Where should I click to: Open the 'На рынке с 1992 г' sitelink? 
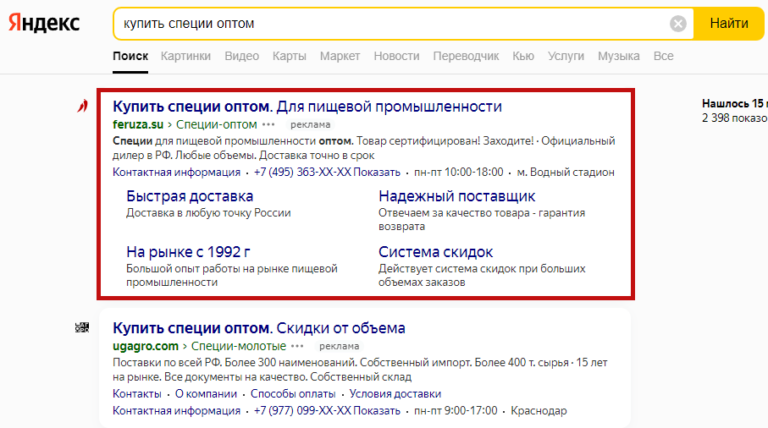[x=188, y=252]
